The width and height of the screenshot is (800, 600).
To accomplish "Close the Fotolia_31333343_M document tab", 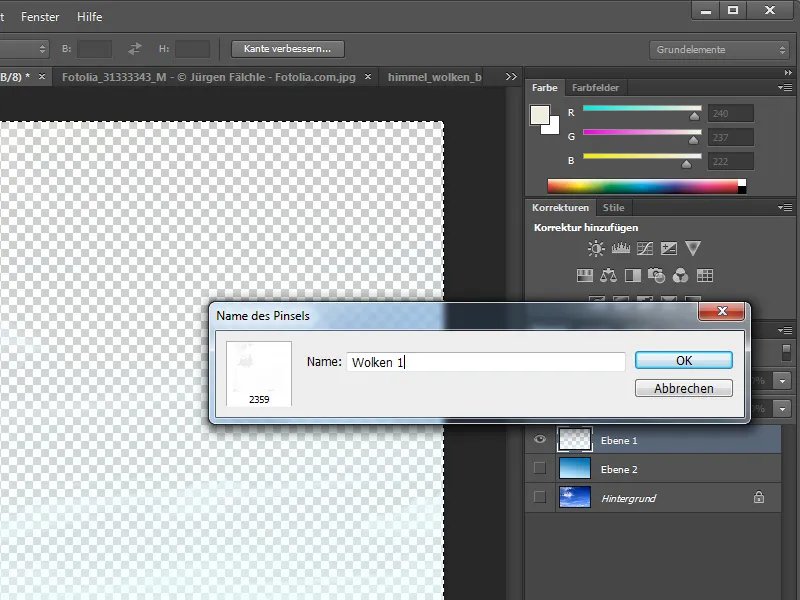I will click(x=368, y=77).
